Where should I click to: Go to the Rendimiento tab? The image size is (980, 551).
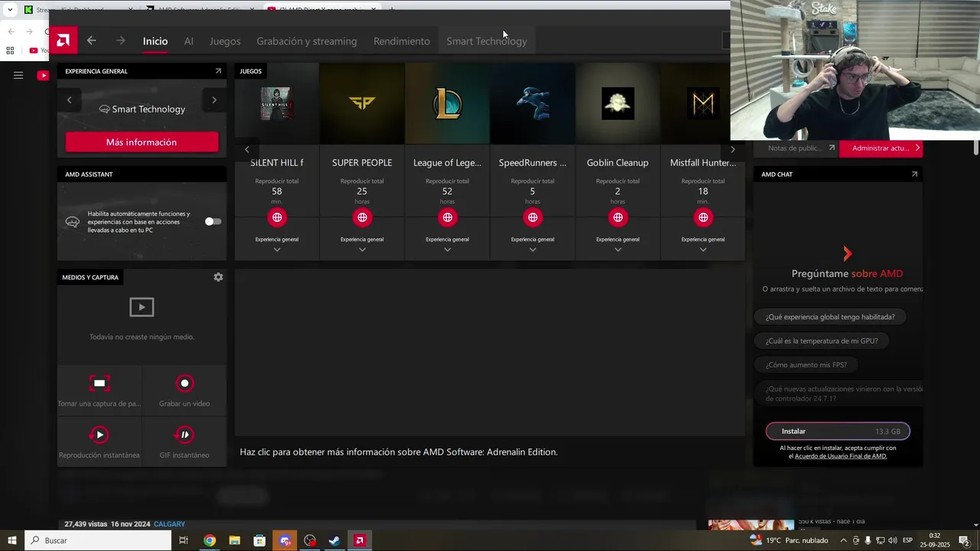tap(402, 41)
